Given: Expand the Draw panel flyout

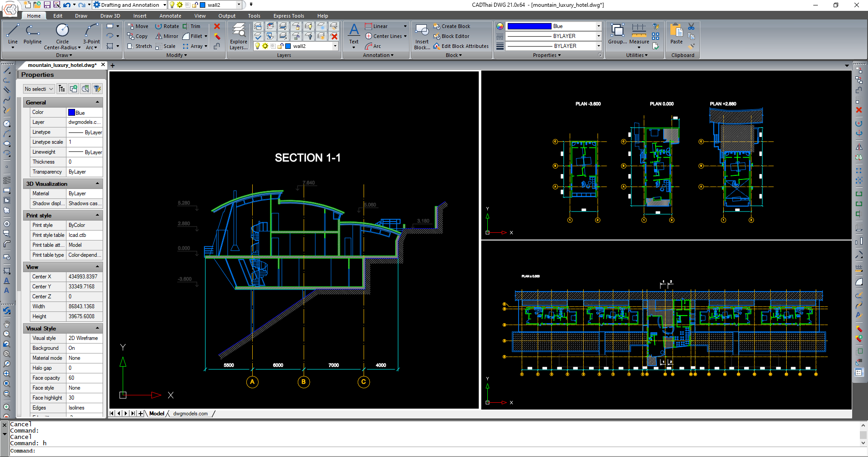Looking at the screenshot, I should coord(64,55).
